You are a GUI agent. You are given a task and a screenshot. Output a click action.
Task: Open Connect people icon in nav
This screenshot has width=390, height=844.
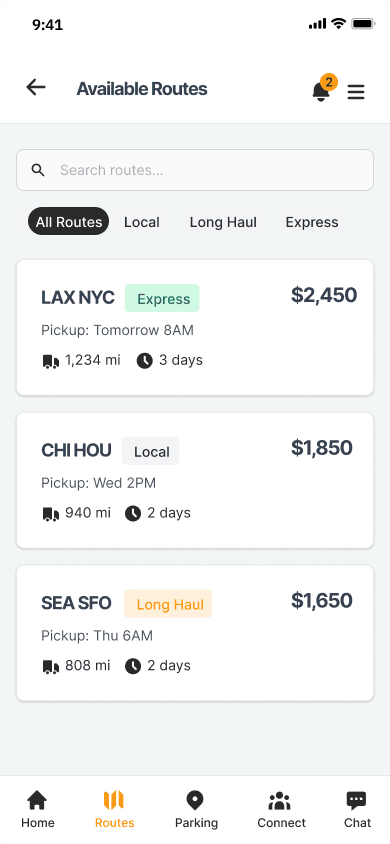(x=281, y=810)
